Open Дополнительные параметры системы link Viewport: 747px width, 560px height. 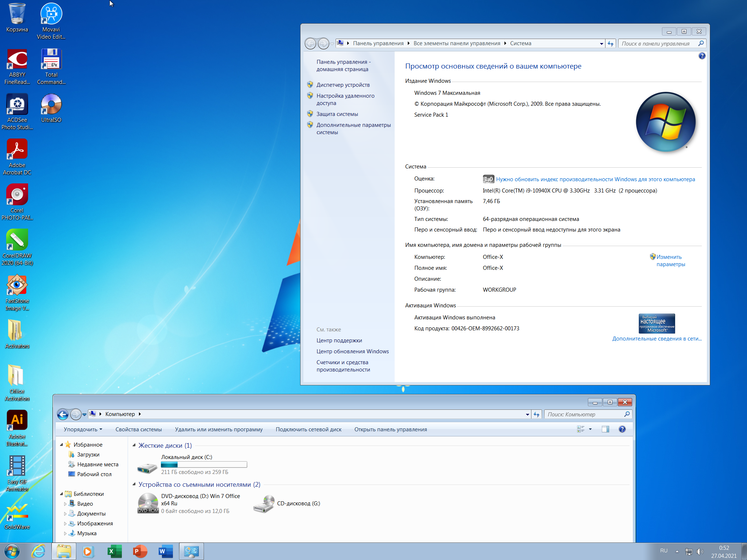pyautogui.click(x=353, y=129)
